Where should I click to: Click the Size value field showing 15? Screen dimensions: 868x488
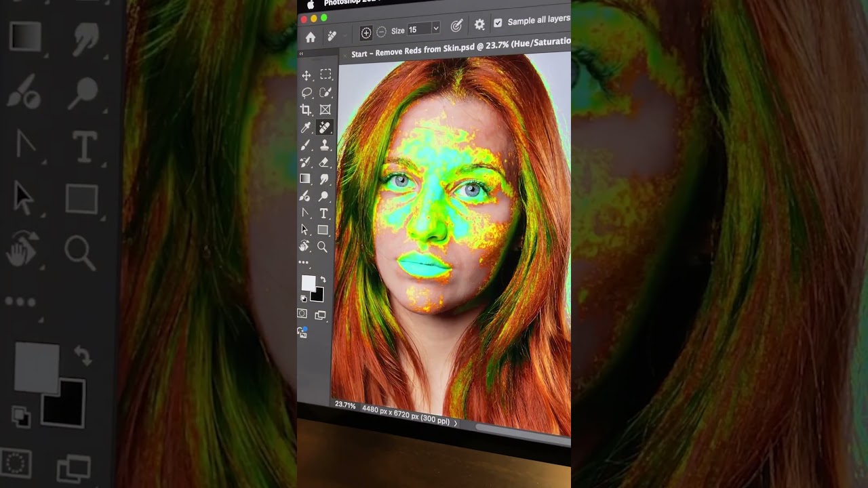coord(418,30)
